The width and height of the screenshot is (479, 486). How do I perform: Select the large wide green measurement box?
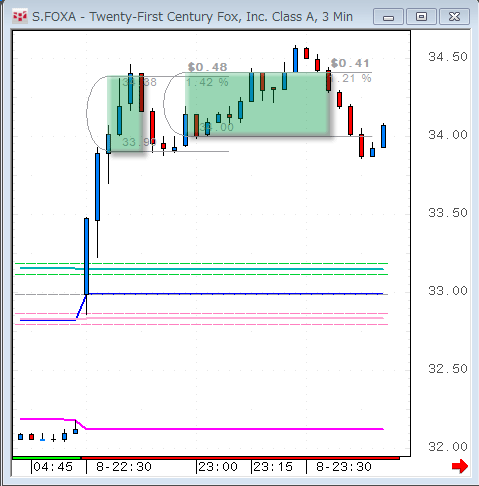coord(258,104)
